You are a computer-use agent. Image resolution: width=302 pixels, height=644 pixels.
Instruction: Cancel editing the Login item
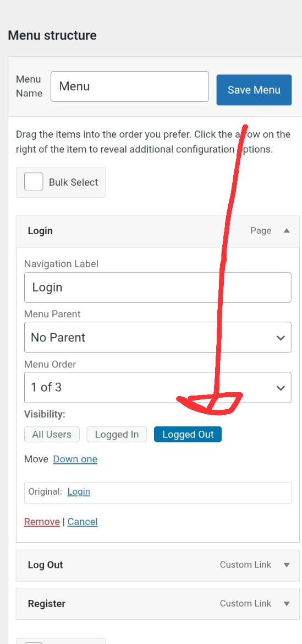[83, 522]
